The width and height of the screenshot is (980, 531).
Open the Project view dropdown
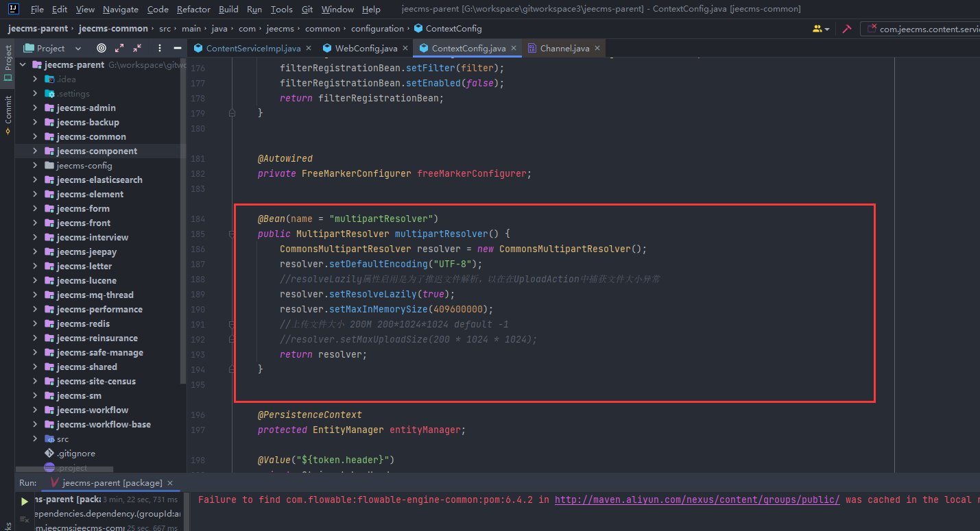tap(77, 49)
